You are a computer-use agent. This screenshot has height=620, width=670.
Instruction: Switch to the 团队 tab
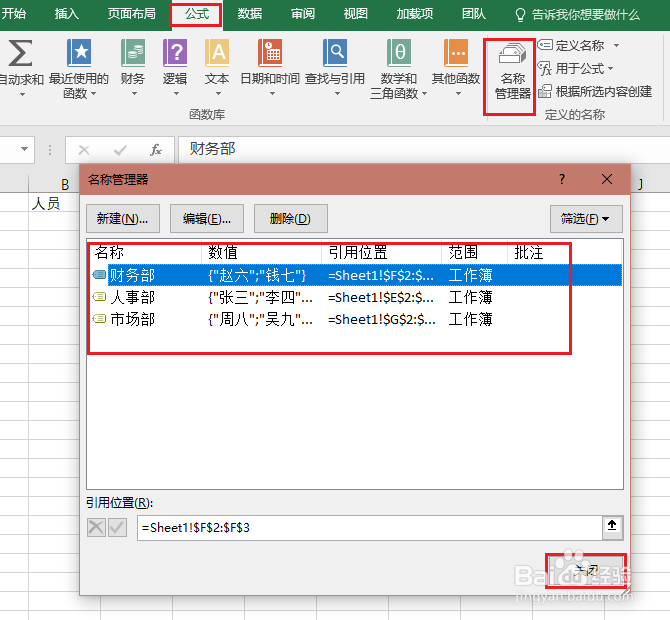pyautogui.click(x=473, y=14)
